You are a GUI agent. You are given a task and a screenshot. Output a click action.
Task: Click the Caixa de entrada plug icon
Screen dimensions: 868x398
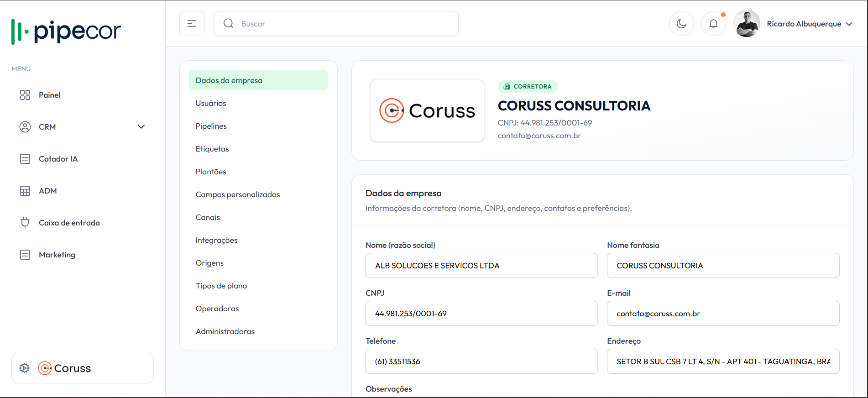[x=25, y=223]
